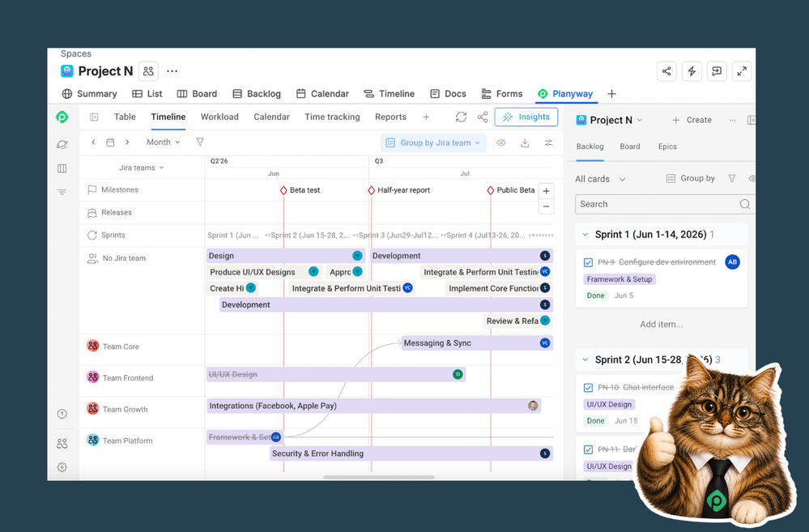The width and height of the screenshot is (809, 532).
Task: Toggle the visibility eye icon in the timeline toolbar
Action: (x=501, y=143)
